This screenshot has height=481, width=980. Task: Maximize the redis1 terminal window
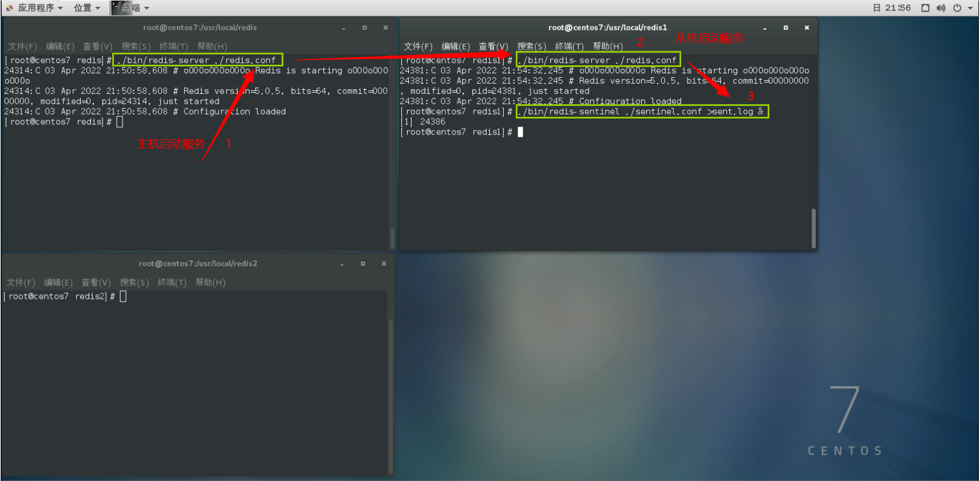pos(786,27)
